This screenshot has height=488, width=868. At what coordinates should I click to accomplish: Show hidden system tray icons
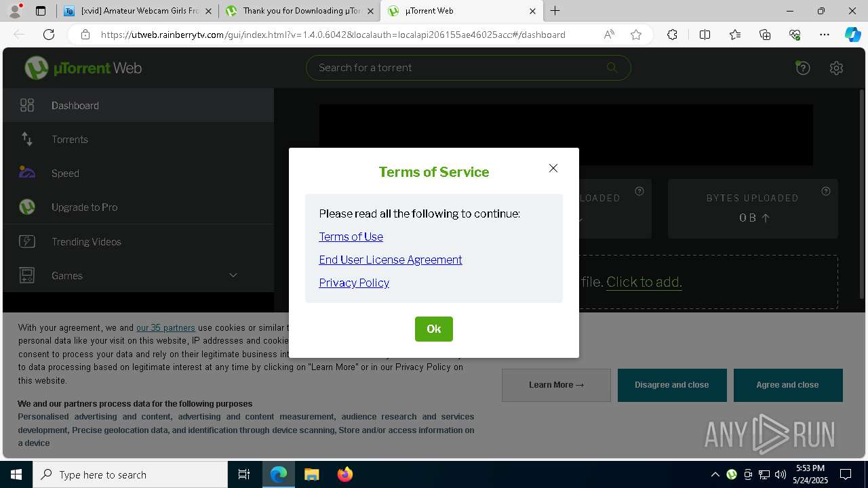coord(715,474)
